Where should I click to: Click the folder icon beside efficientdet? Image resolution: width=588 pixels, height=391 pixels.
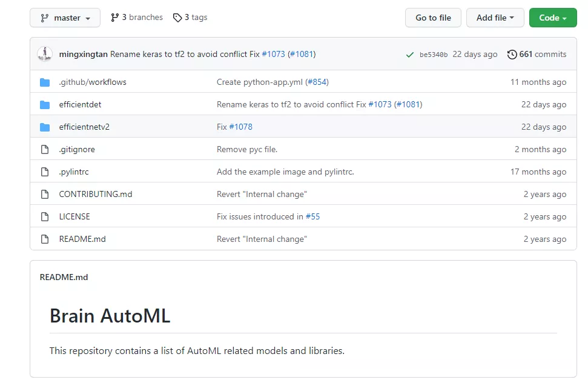click(x=45, y=104)
